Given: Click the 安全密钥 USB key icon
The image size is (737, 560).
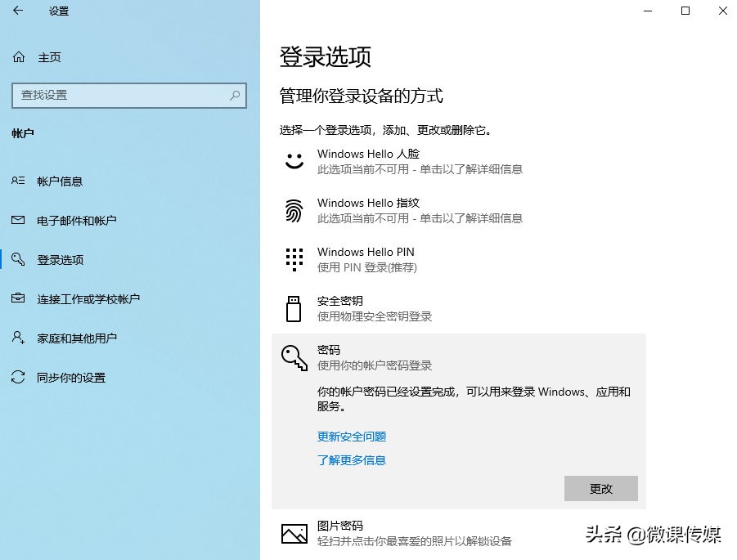Looking at the screenshot, I should pos(294,308).
